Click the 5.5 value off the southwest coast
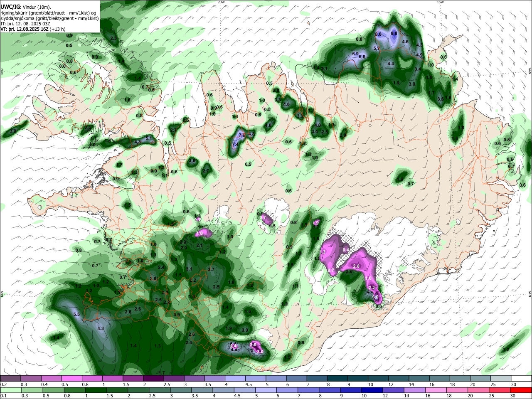The height and width of the screenshot is (399, 532). pyautogui.click(x=76, y=314)
